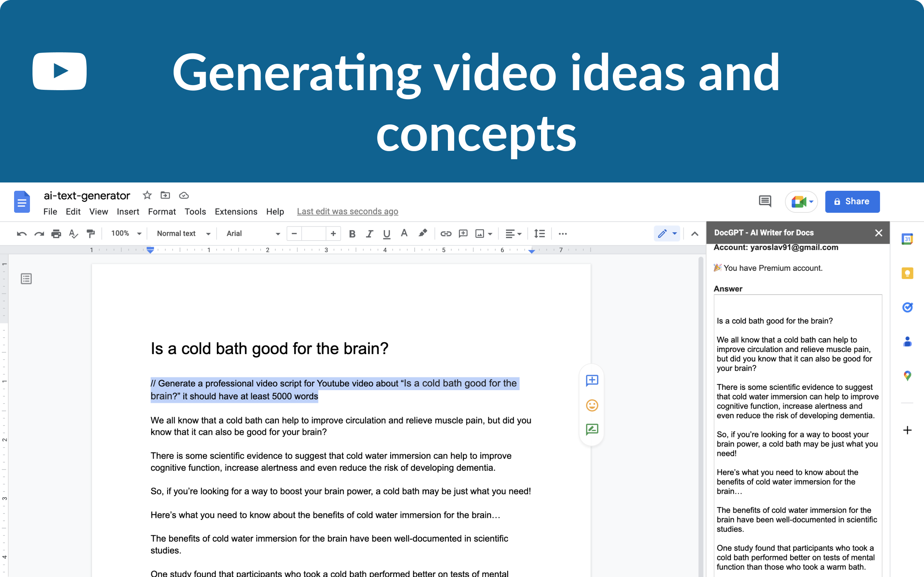Click the blue Share button
Image resolution: width=924 pixels, height=577 pixels.
coord(852,202)
